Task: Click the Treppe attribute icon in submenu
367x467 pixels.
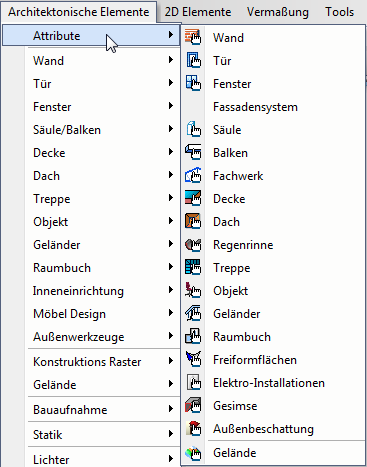Action: pos(193,268)
